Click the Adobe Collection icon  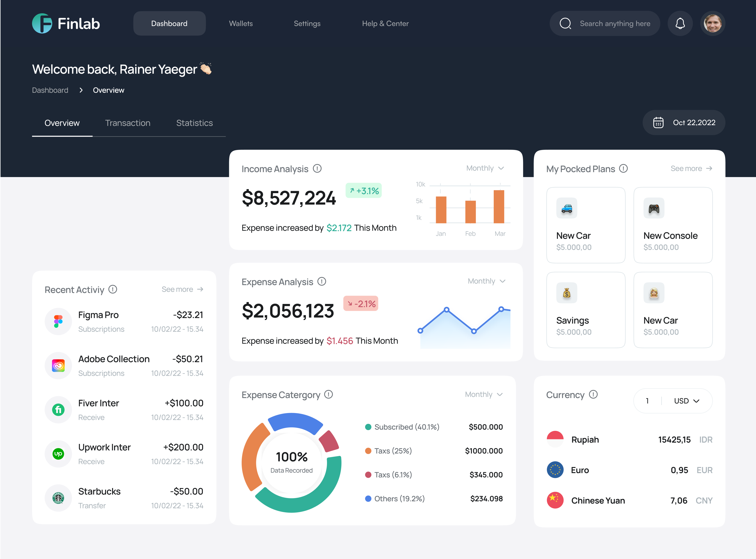pos(58,365)
